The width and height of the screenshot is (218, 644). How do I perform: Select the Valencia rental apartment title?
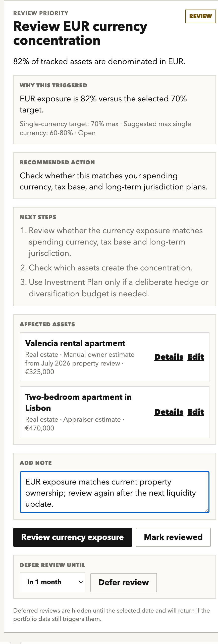tap(75, 343)
